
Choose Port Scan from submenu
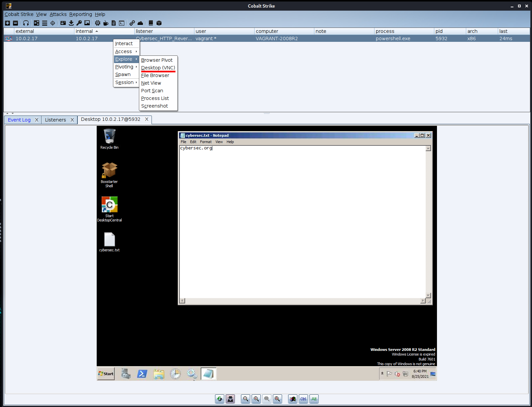pos(158,91)
